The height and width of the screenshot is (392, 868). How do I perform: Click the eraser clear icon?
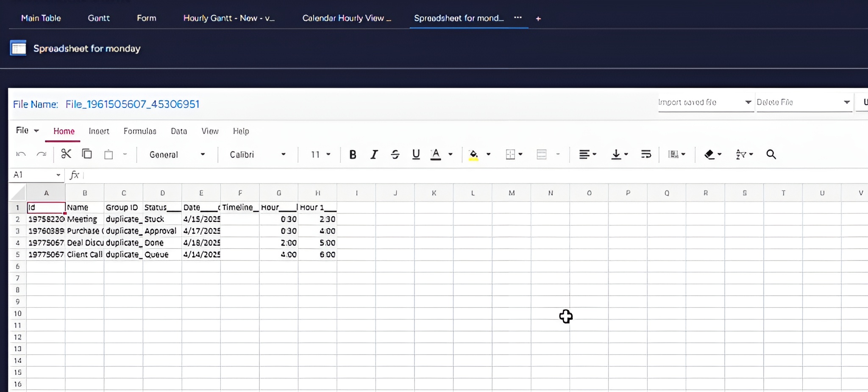[709, 154]
